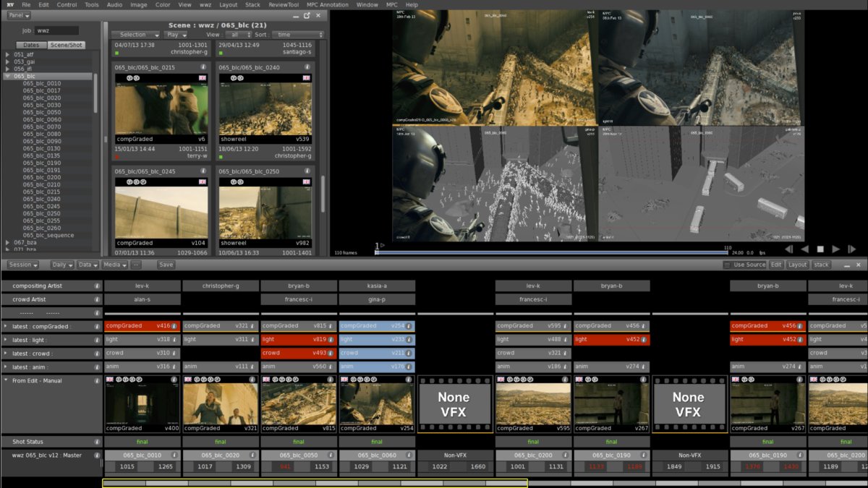Viewport: 868px width, 488px height.
Task: Open the Data dropdown
Action: pos(88,265)
